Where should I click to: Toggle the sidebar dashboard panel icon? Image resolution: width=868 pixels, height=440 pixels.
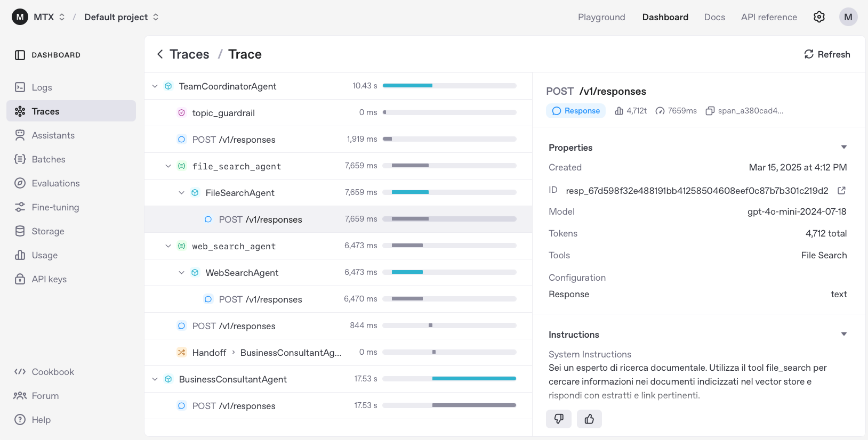20,55
